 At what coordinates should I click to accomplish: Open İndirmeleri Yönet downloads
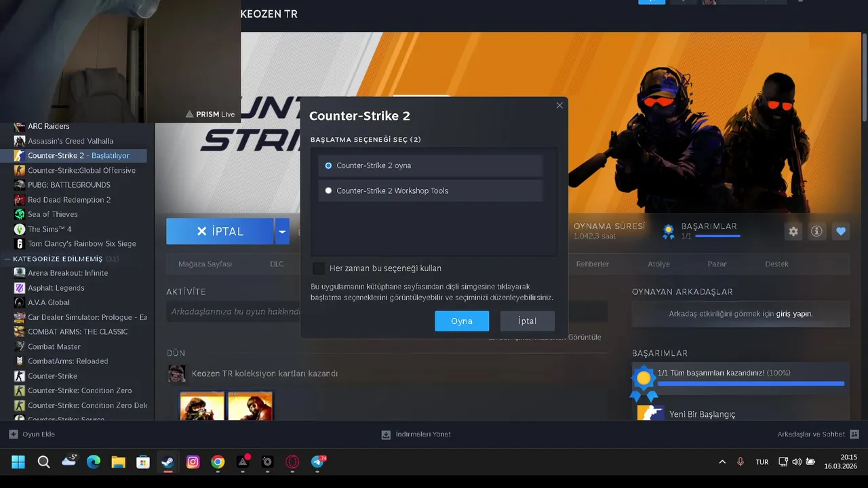[416, 434]
